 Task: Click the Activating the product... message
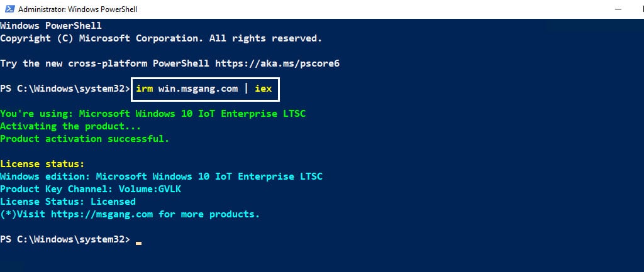(x=70, y=126)
